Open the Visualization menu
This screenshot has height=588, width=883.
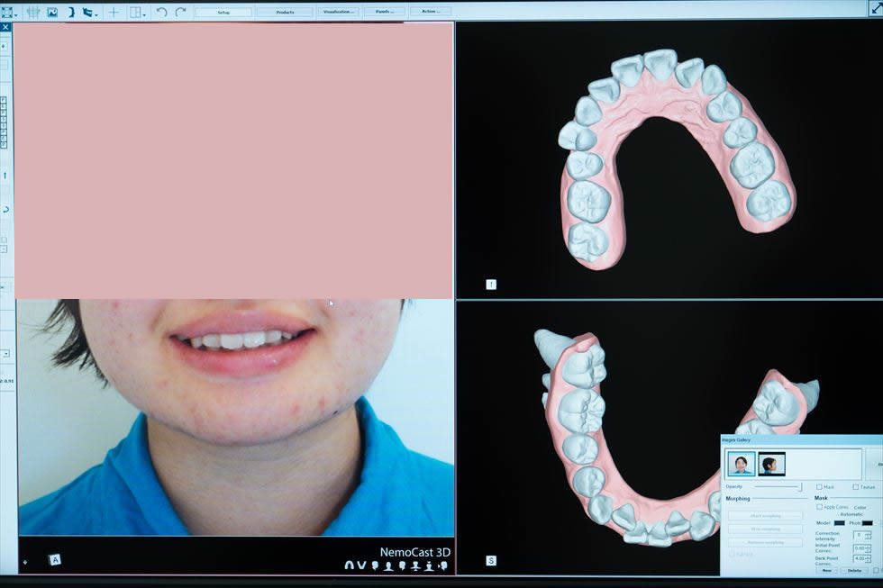coord(338,12)
